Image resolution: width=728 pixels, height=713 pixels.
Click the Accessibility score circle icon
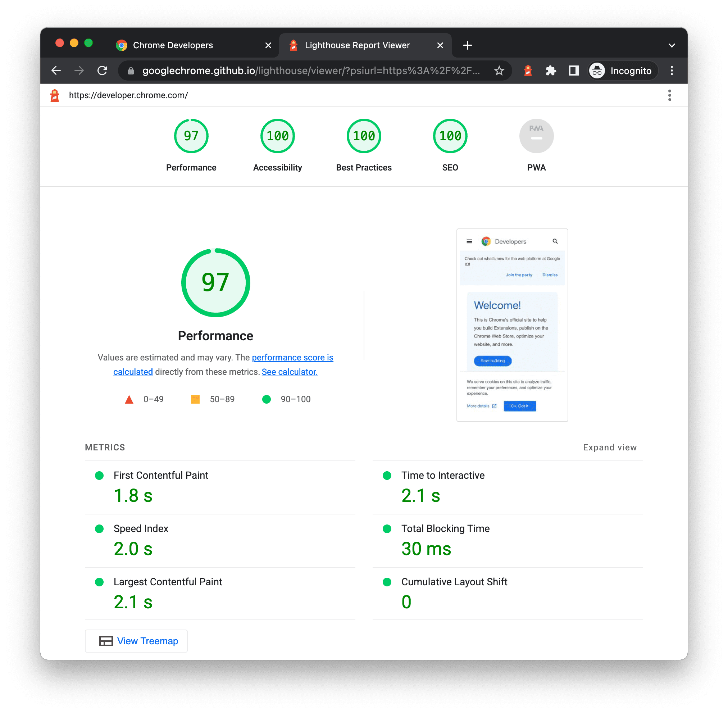[277, 135]
